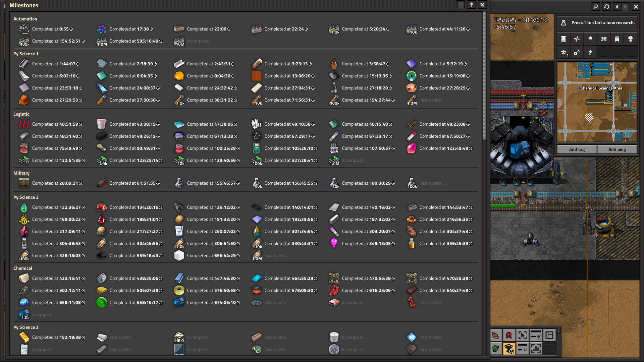Viewport: 644px width, 362px height.
Task: Click the HE4 incomplete milestone icon
Action: (x=179, y=337)
